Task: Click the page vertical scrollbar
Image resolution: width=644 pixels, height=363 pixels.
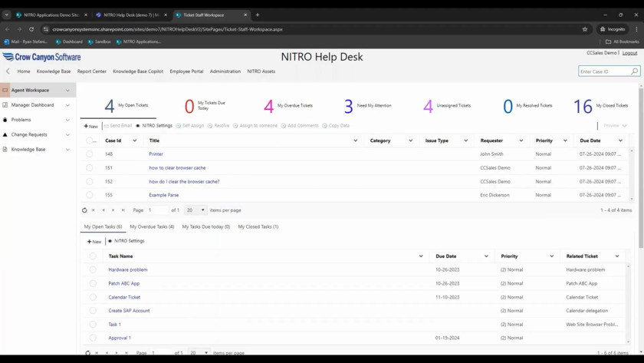Action: 641,167
